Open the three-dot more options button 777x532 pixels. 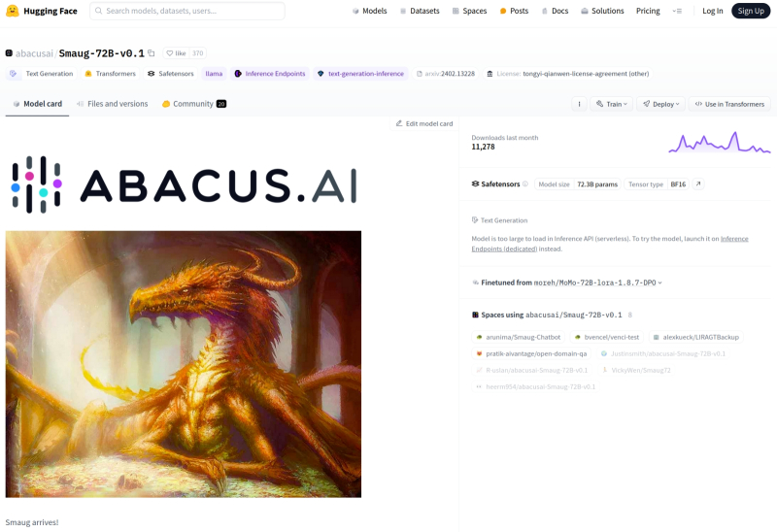pyautogui.click(x=580, y=104)
